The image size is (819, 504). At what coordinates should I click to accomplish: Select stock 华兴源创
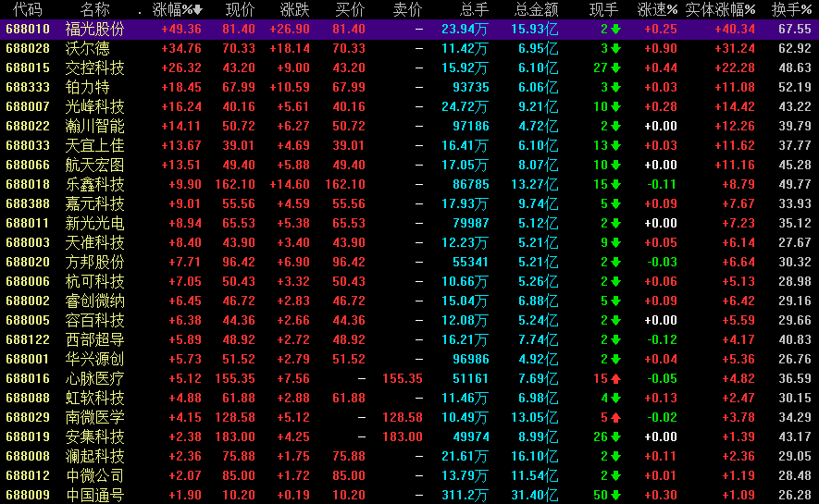click(x=95, y=359)
